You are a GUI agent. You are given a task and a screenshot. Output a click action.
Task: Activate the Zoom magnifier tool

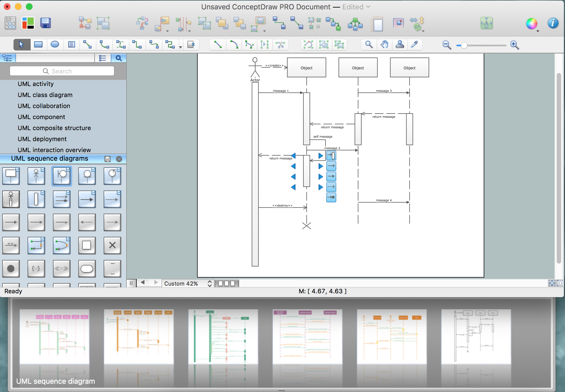point(369,44)
